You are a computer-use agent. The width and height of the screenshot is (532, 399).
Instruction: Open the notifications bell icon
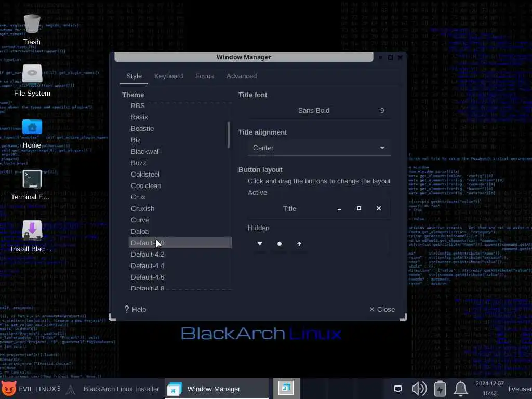[x=461, y=389]
